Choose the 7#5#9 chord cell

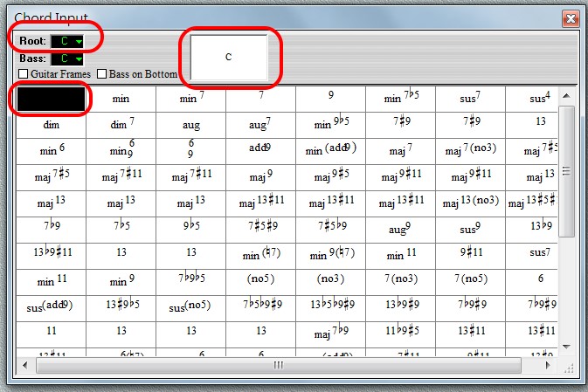tap(261, 230)
